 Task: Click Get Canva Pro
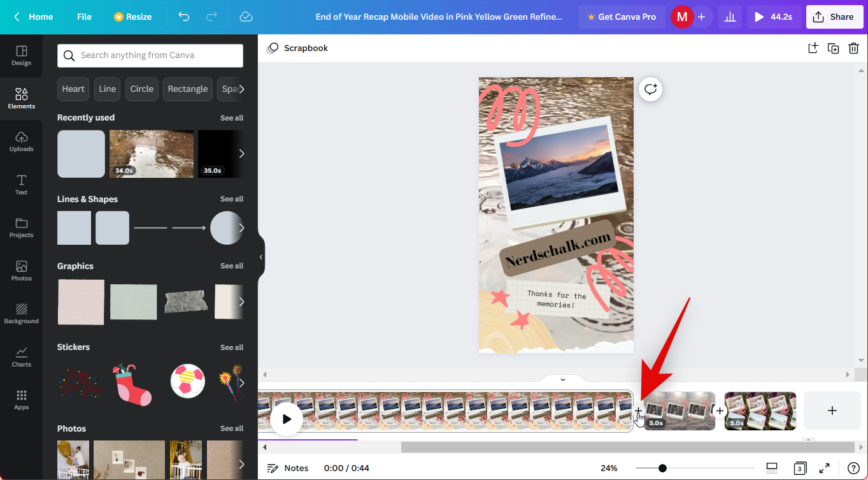coord(622,17)
